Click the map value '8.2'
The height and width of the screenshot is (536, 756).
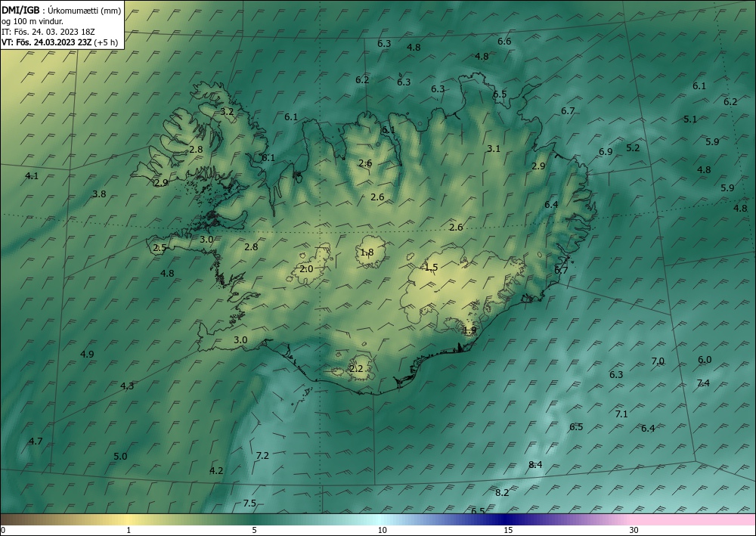[502, 492]
